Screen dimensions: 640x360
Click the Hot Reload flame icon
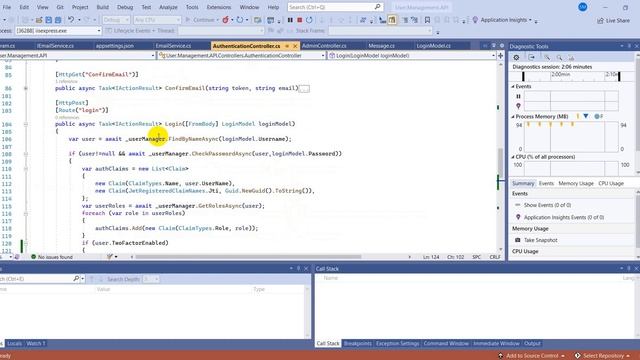click(x=225, y=20)
